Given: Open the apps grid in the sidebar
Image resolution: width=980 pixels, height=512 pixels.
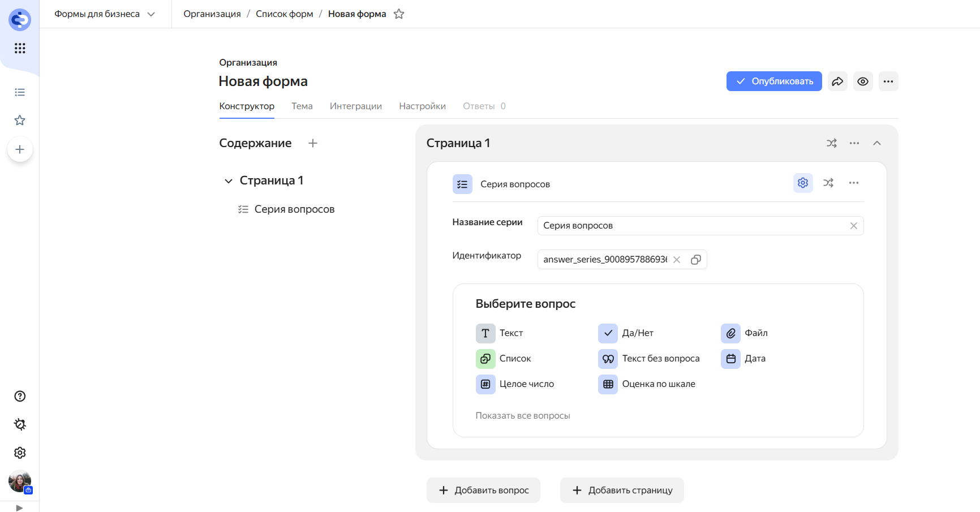Looking at the screenshot, I should (x=20, y=48).
